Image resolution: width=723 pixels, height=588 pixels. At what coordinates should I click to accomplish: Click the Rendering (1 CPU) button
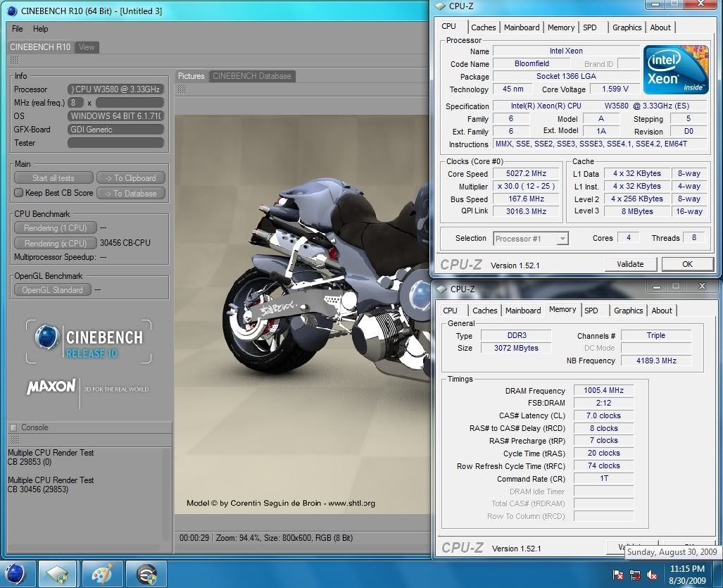click(56, 228)
